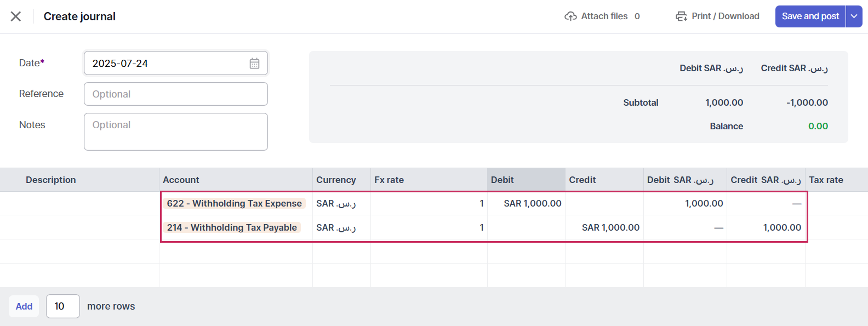Click the Debit column header
868x326 pixels.
click(526, 180)
